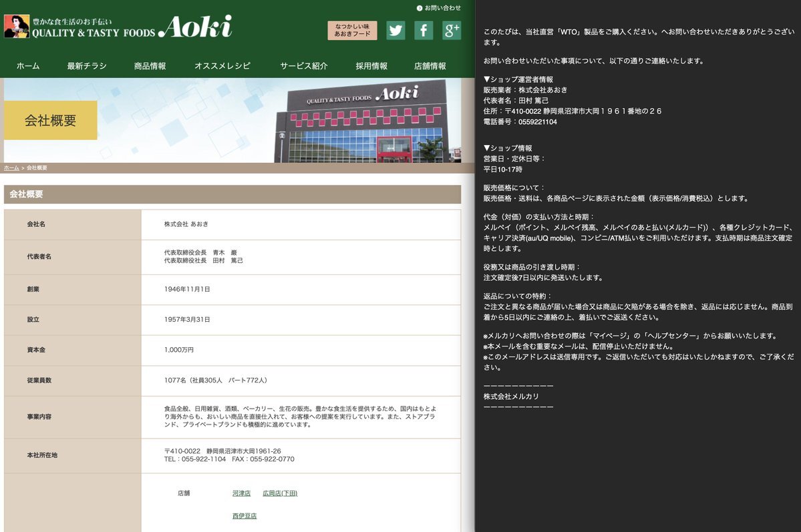Screen dimensions: 801x532
Task: Click the ▼ショップ運営者情報 heading in the email
Action: (x=518, y=79)
